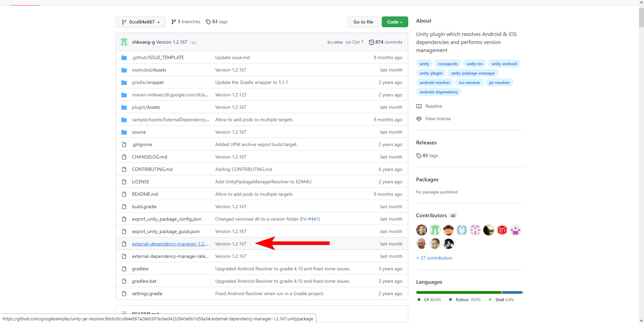Open issue #441 link in commit message

point(314,219)
